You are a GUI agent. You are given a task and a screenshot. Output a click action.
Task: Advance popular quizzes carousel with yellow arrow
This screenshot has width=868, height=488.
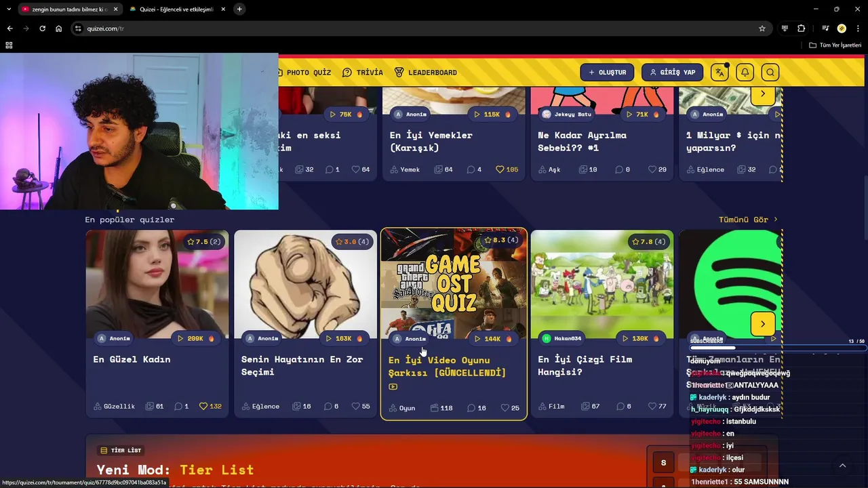click(763, 324)
